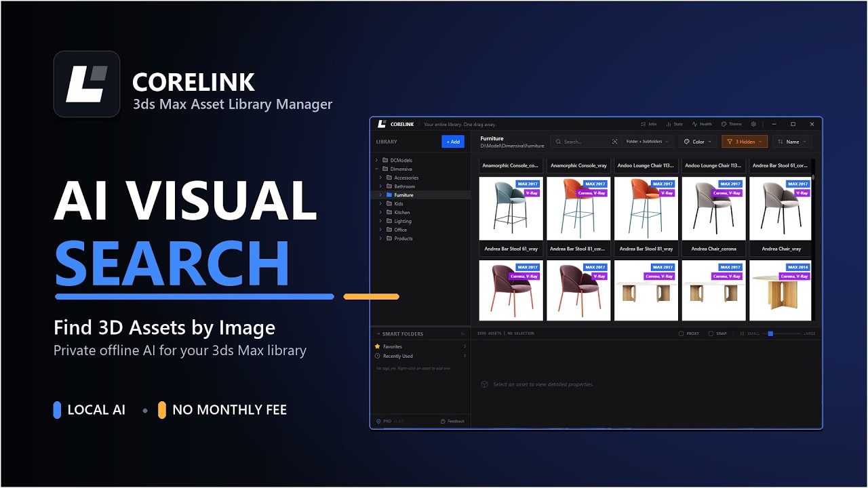This screenshot has height=488, width=868.
Task: Click the LARGE end of the size slider
Action: point(810,333)
